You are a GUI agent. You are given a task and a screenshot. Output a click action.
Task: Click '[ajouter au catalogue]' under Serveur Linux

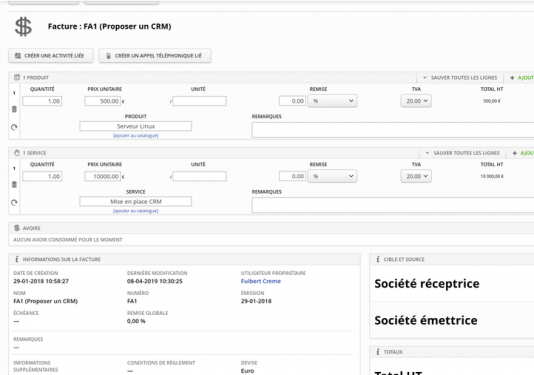pos(136,136)
